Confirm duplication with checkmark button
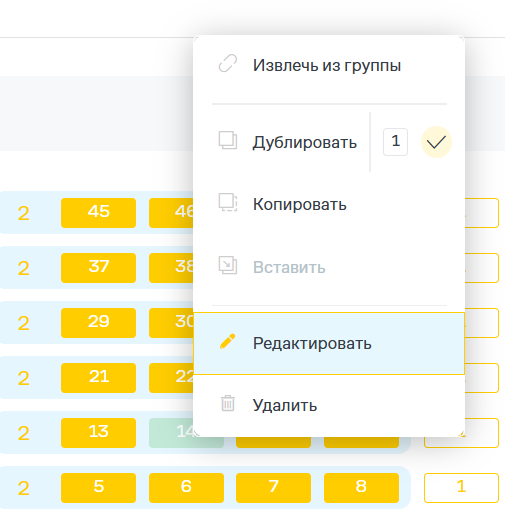Screen dimensions: 505x528 point(436,142)
